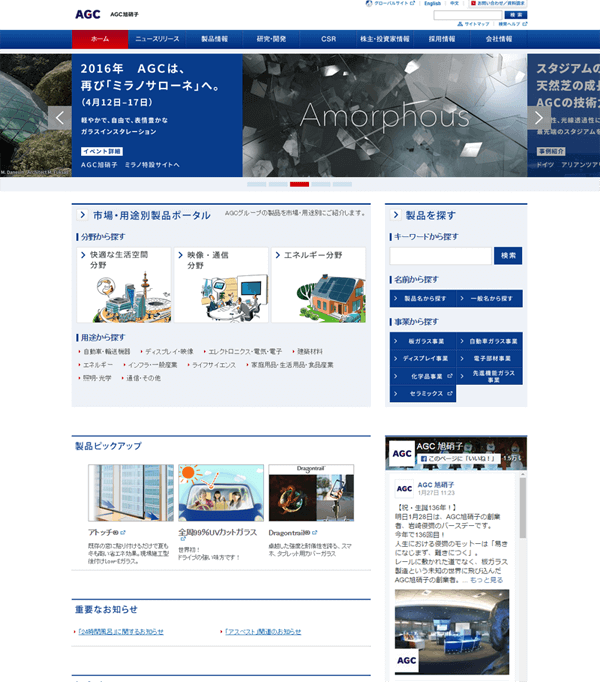Click the 製品名から探す button

coord(423,299)
